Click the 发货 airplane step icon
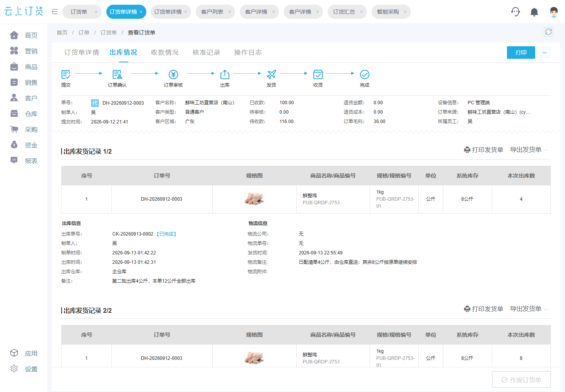 tap(271, 74)
